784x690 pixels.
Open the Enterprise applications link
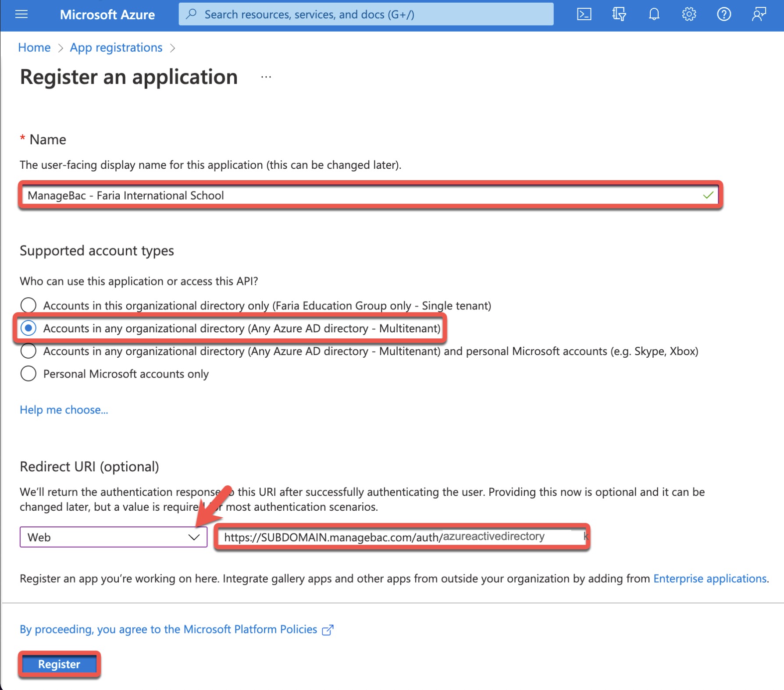710,579
